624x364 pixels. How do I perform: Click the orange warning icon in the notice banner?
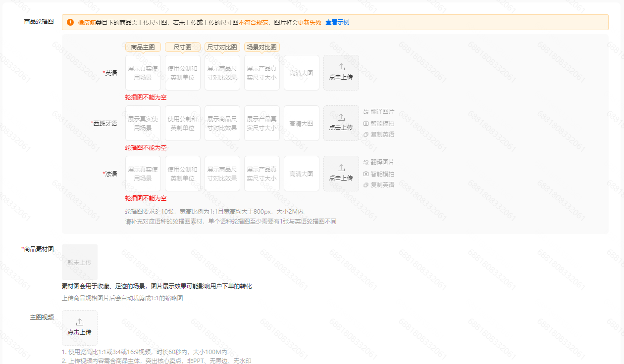[x=70, y=22]
